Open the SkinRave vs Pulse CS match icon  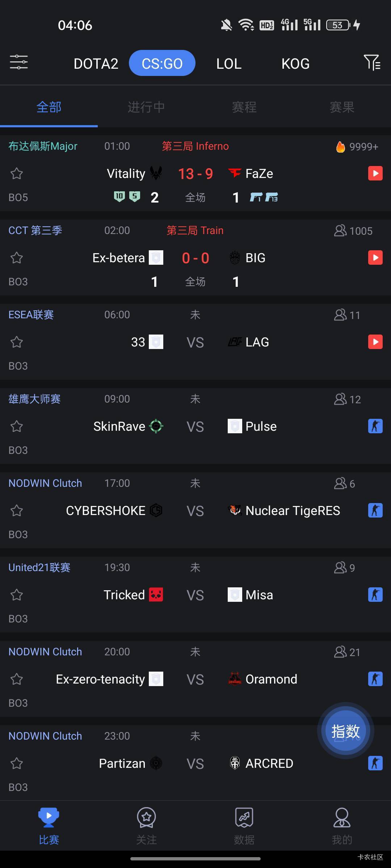pyautogui.click(x=375, y=426)
